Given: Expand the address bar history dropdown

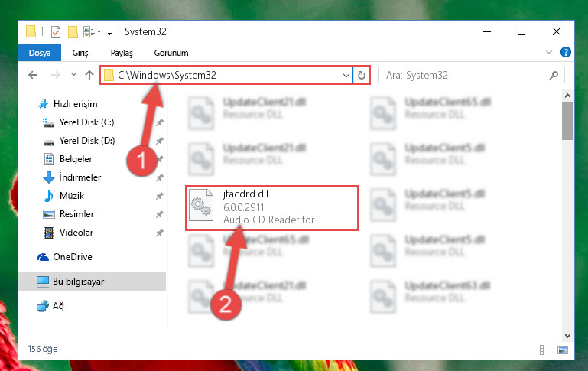Looking at the screenshot, I should click(x=346, y=76).
